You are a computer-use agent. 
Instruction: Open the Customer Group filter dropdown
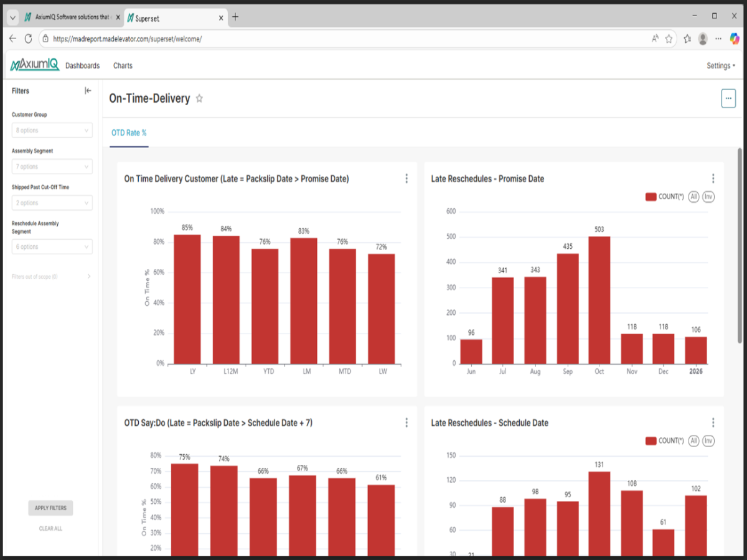pos(52,130)
